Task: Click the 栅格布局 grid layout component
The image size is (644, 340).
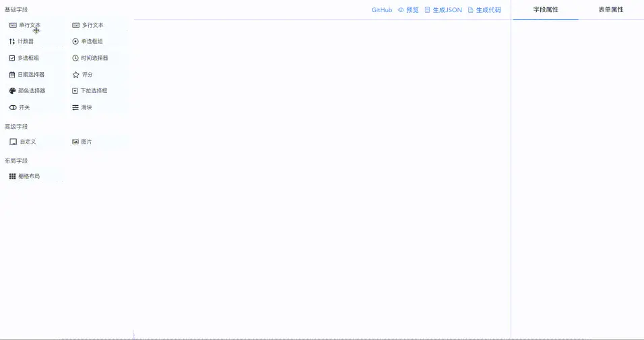Action: click(34, 176)
